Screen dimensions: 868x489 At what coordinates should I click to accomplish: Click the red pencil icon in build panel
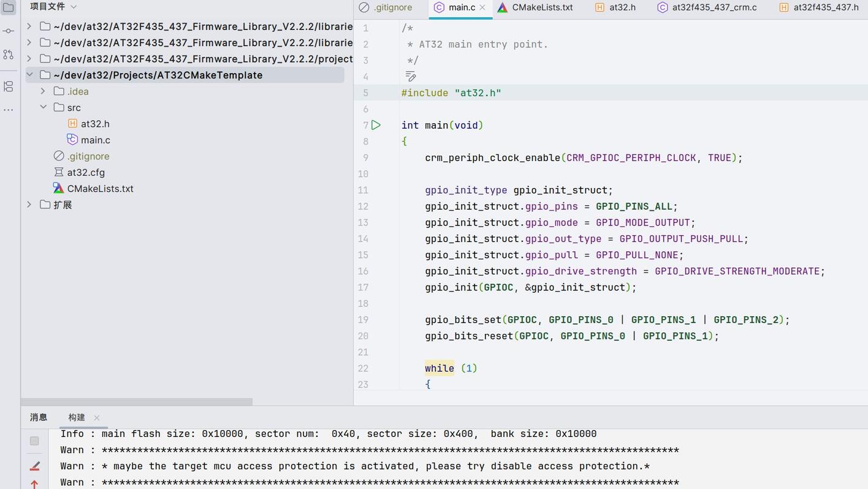[x=35, y=466]
